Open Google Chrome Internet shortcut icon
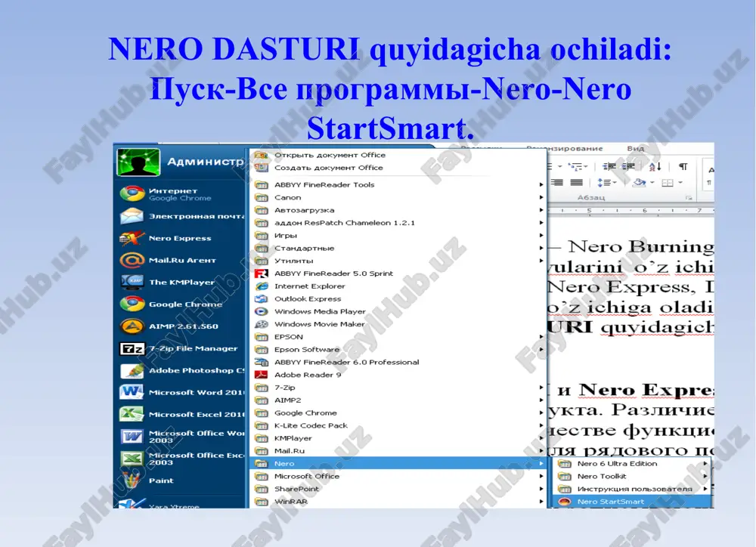Screen dimensions: 756x547 pyautogui.click(x=132, y=193)
